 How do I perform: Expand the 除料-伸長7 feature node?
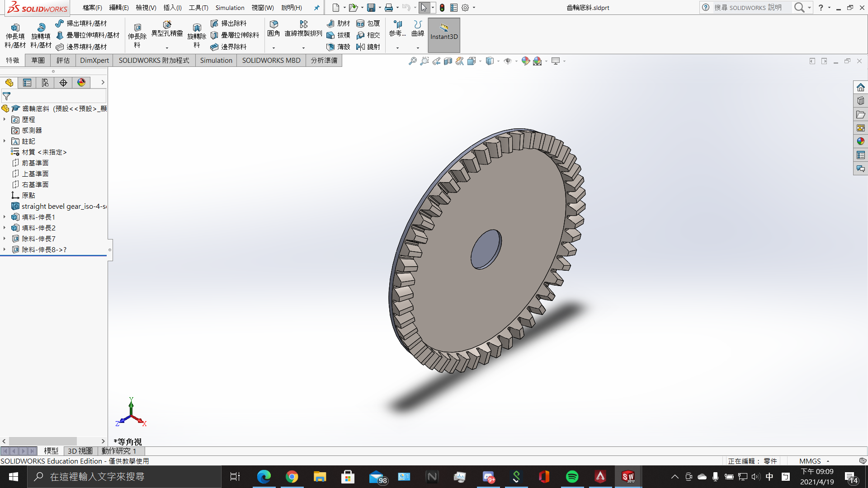(x=5, y=239)
